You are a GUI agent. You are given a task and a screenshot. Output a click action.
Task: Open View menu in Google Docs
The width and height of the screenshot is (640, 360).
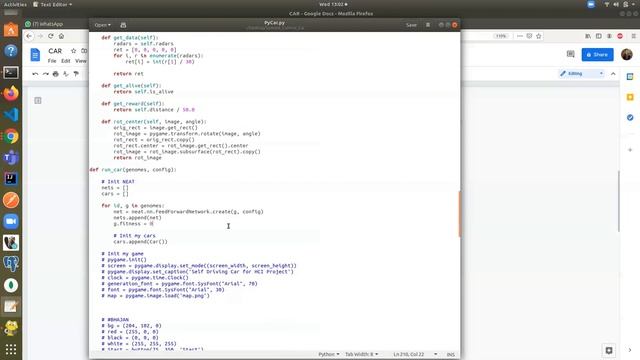click(x=81, y=61)
